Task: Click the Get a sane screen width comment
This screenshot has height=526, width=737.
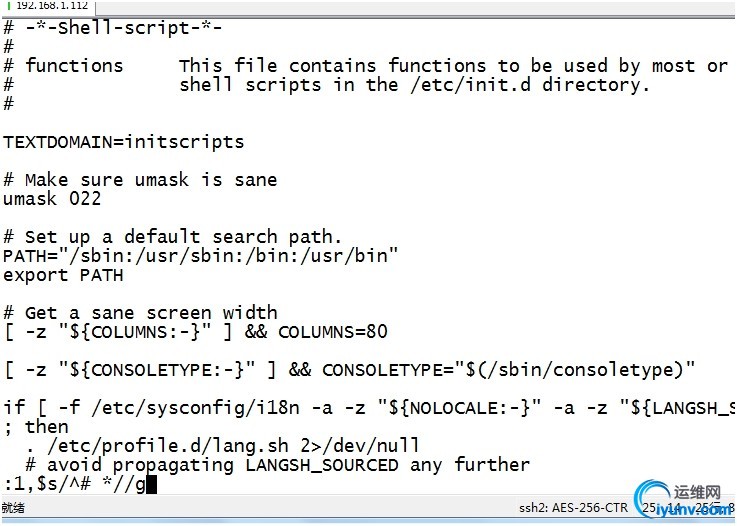Action: [140, 313]
